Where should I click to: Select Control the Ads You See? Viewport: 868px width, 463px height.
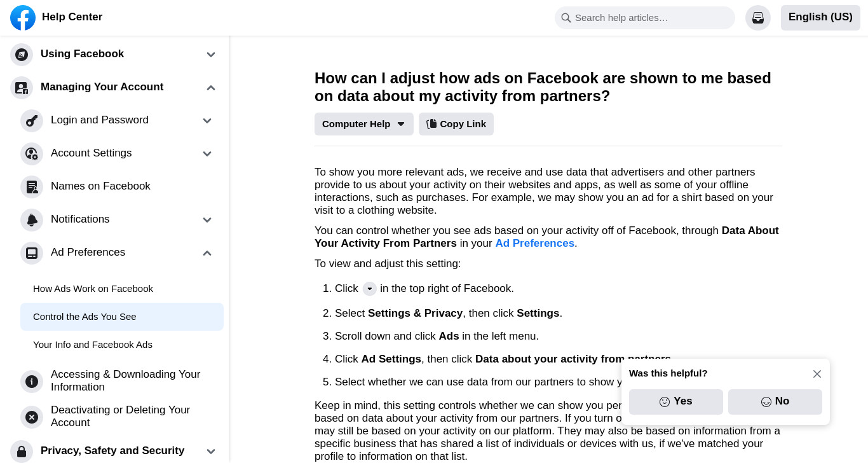click(122, 317)
